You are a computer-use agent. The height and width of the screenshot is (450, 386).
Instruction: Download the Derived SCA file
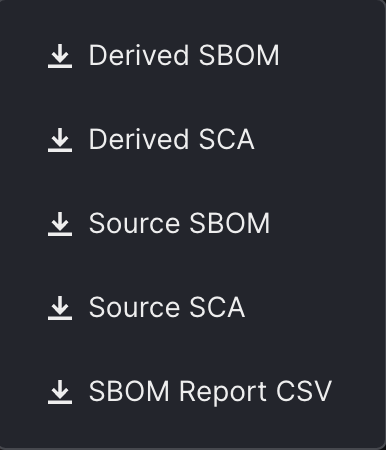(x=193, y=140)
